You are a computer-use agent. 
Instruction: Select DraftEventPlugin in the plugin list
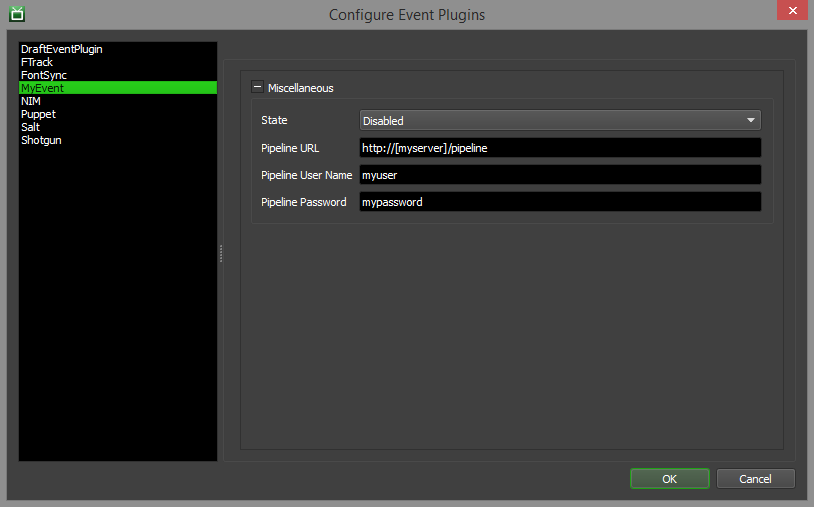[62, 49]
